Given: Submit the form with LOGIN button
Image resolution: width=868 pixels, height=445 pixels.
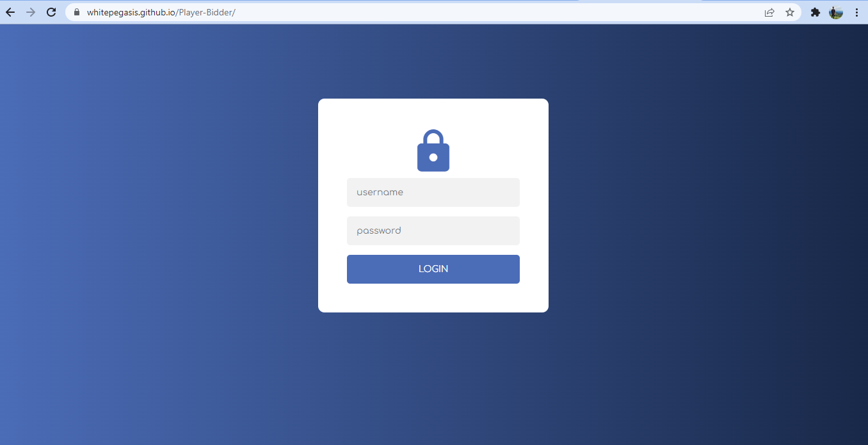Looking at the screenshot, I should click(433, 269).
